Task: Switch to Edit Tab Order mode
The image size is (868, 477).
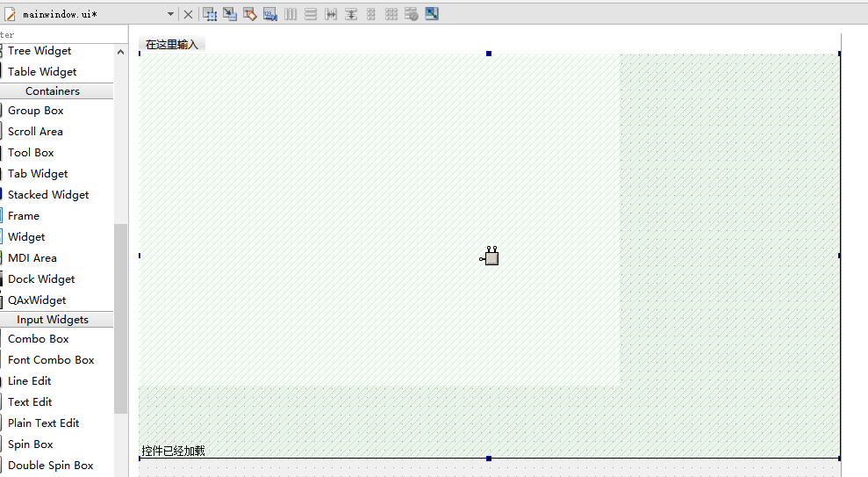Action: 270,14
